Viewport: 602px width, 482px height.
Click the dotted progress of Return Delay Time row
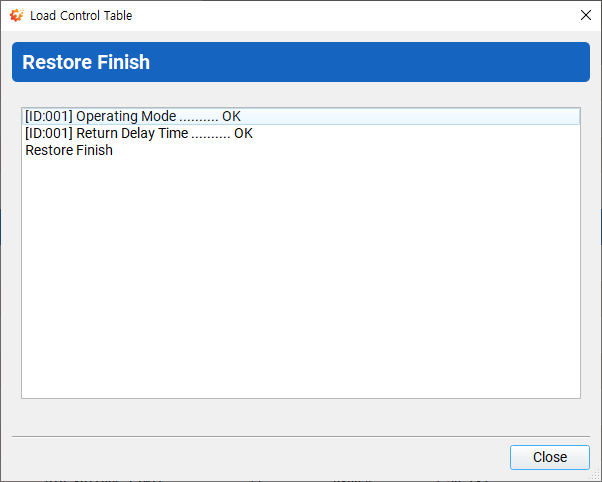211,136
